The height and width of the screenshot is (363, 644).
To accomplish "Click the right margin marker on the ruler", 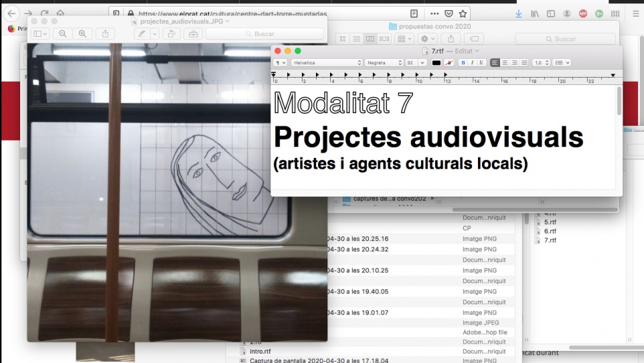I will (613, 75).
